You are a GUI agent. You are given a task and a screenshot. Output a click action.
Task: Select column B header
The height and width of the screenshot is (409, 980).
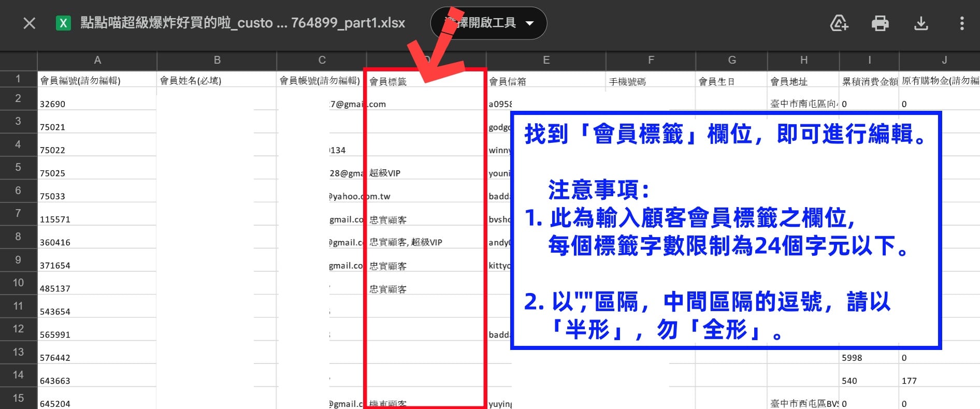click(x=217, y=61)
